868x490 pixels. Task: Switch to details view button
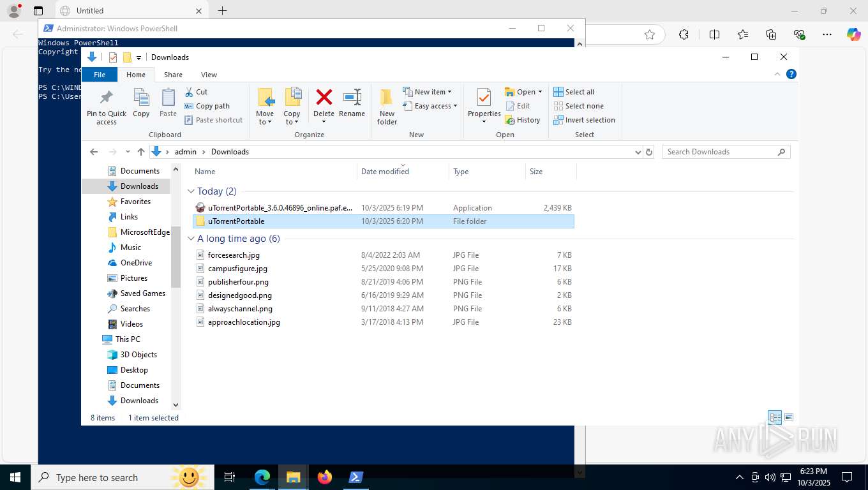click(x=775, y=417)
